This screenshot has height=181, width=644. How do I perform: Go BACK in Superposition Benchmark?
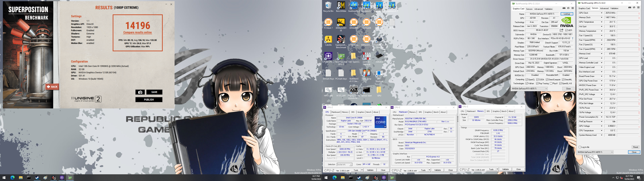(x=52, y=87)
